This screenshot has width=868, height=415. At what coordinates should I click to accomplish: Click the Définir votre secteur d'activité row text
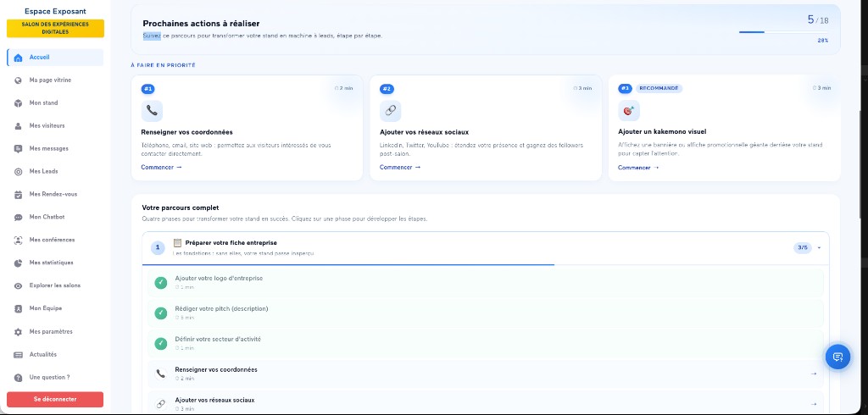[218, 339]
